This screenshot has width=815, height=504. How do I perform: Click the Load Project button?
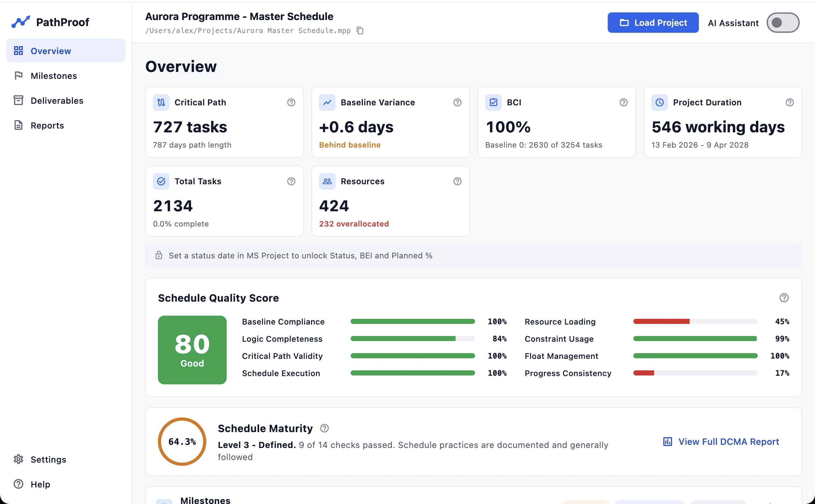coord(653,23)
